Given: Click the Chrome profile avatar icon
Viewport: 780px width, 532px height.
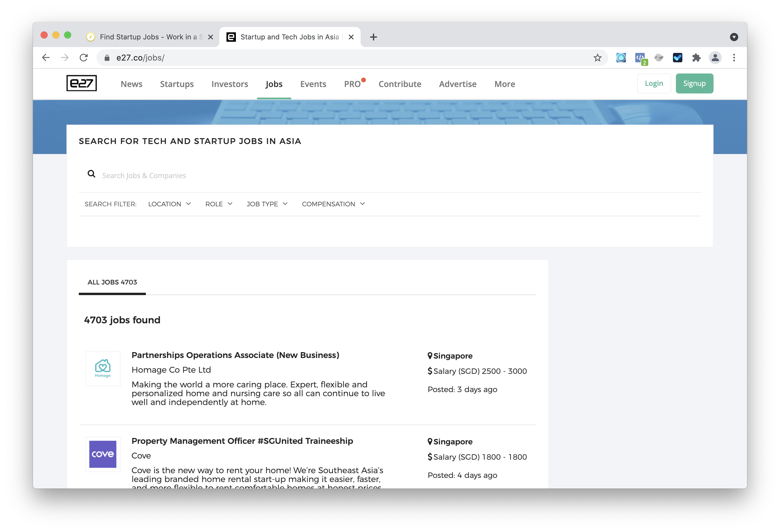Looking at the screenshot, I should (715, 58).
